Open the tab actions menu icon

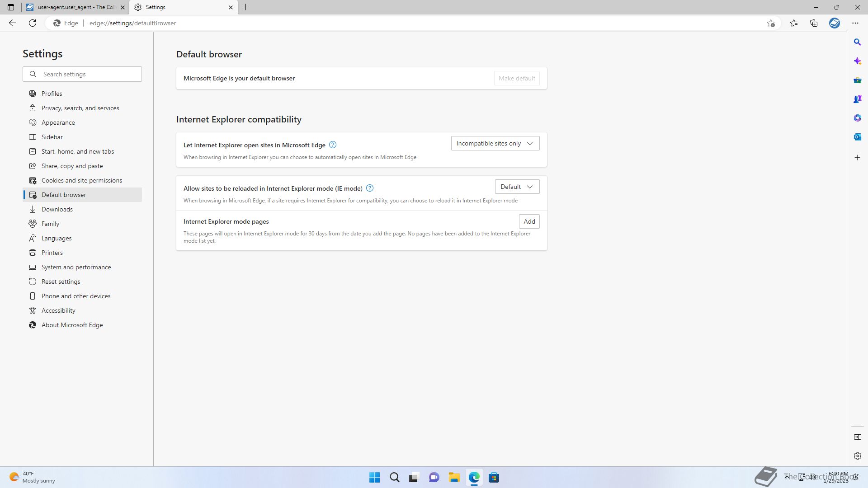11,7
